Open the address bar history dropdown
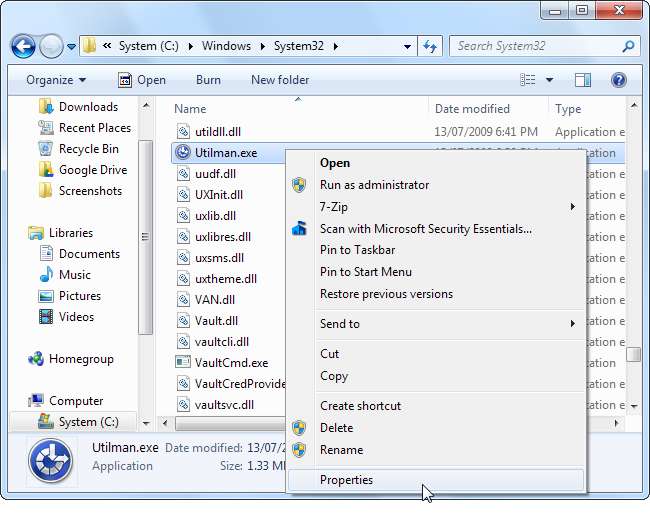This screenshot has width=650, height=516. (407, 46)
